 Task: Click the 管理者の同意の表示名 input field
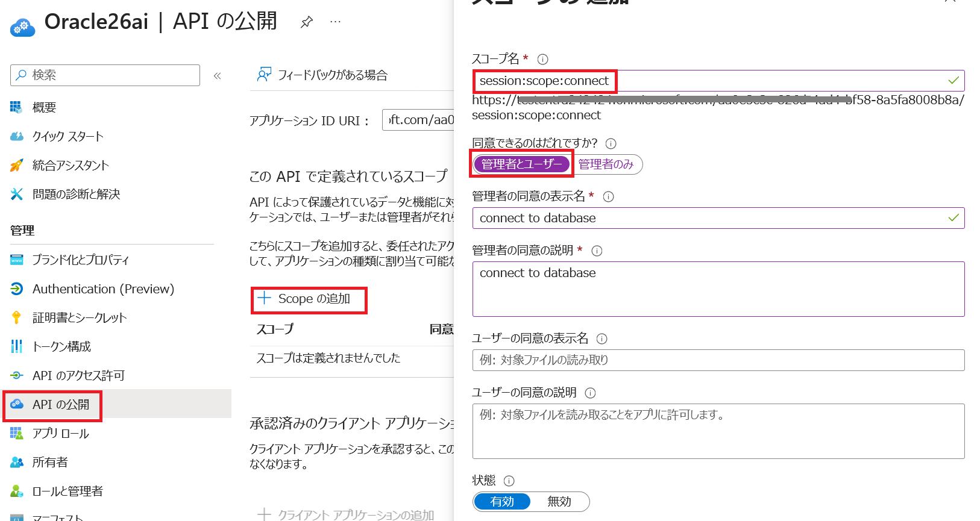(718, 218)
